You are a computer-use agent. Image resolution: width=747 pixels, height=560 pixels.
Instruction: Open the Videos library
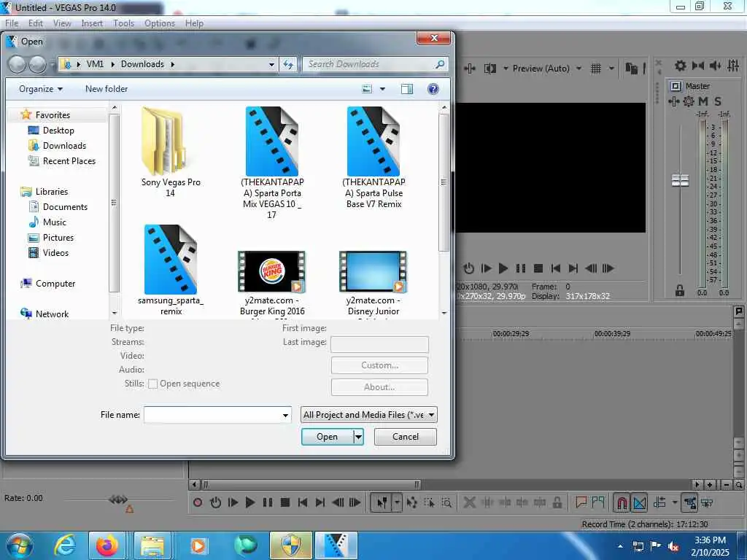tap(55, 252)
